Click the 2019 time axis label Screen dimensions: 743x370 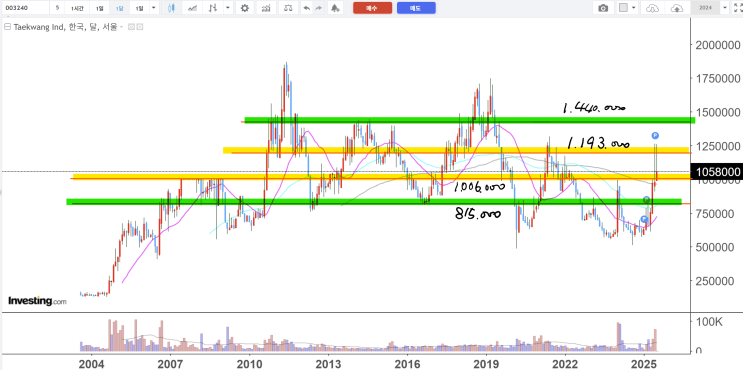pyautogui.click(x=486, y=364)
